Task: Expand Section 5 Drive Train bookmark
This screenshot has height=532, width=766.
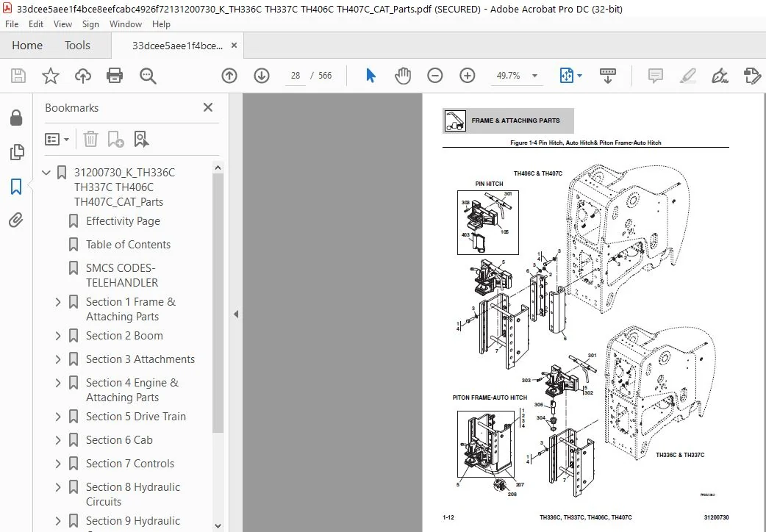Action: coord(58,416)
